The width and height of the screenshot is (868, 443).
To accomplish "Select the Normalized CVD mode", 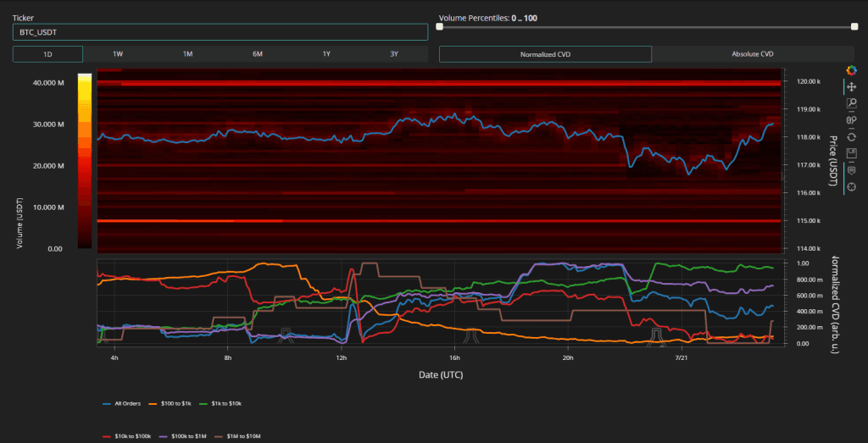I will [545, 54].
